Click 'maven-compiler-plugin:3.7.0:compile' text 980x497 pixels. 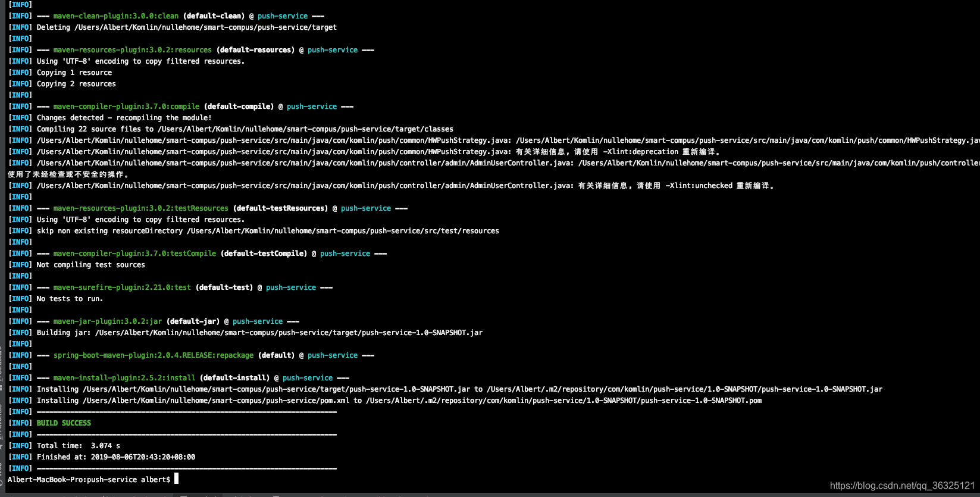point(127,107)
